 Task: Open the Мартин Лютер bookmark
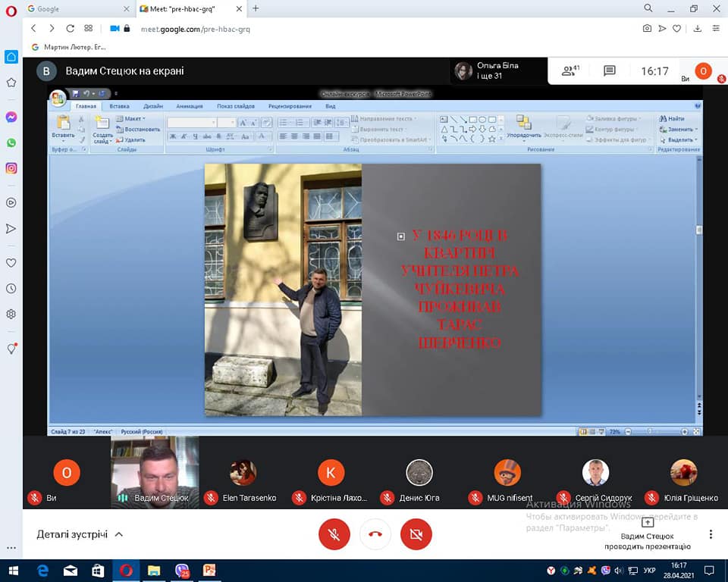[69, 47]
